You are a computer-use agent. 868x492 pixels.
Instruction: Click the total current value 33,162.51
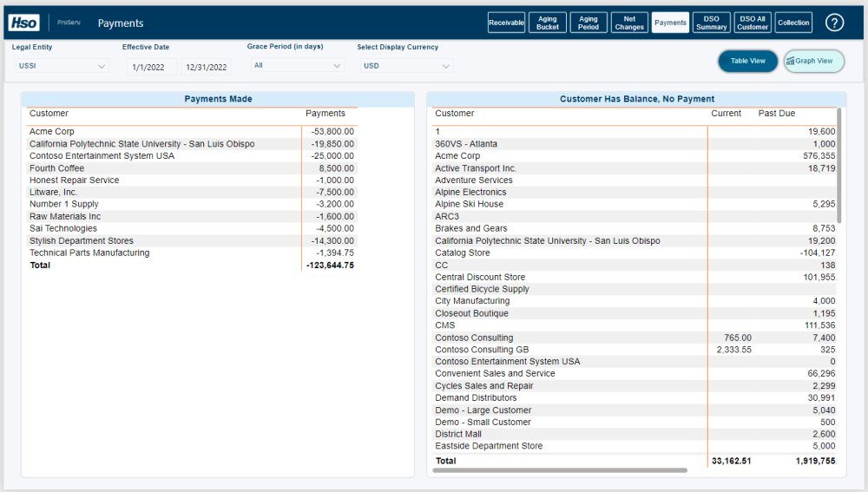731,461
